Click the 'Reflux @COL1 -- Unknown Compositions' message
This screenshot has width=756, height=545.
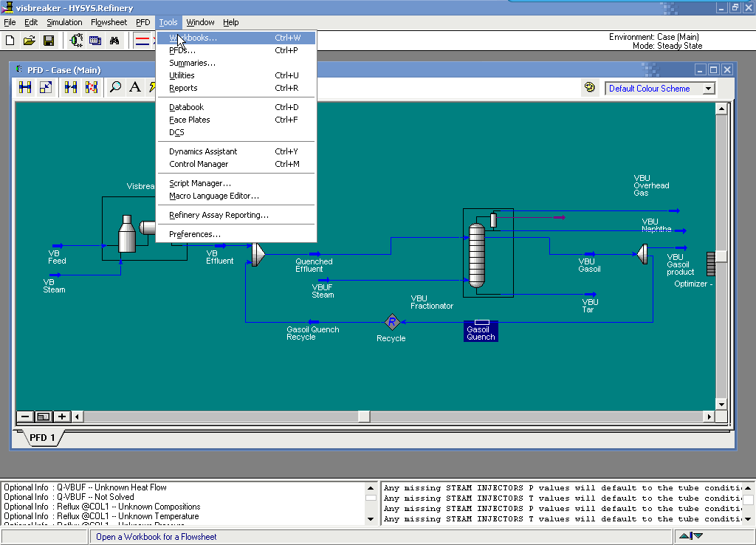tap(102, 507)
